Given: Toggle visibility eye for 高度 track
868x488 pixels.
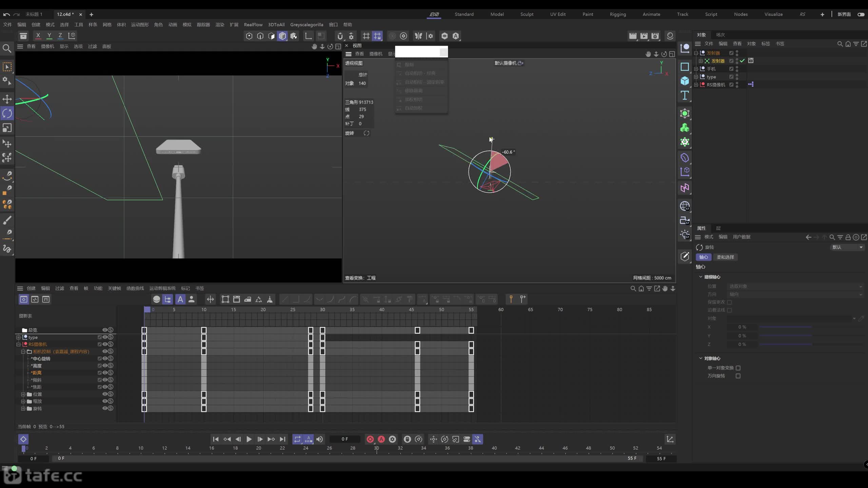Looking at the screenshot, I should (105, 366).
